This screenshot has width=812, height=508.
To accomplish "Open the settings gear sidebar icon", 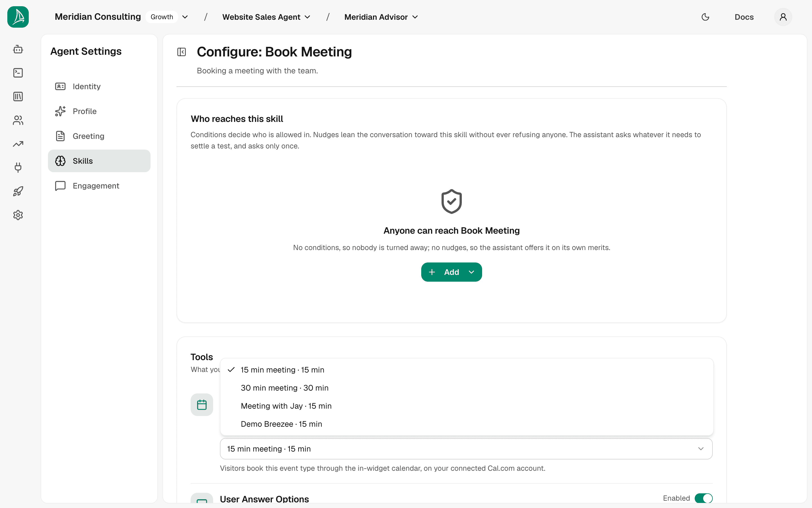I will [x=18, y=215].
